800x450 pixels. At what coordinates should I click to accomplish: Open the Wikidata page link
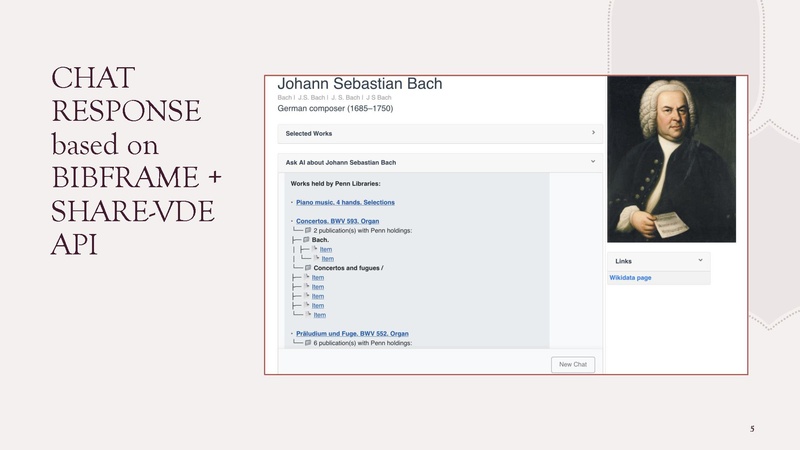(x=630, y=278)
